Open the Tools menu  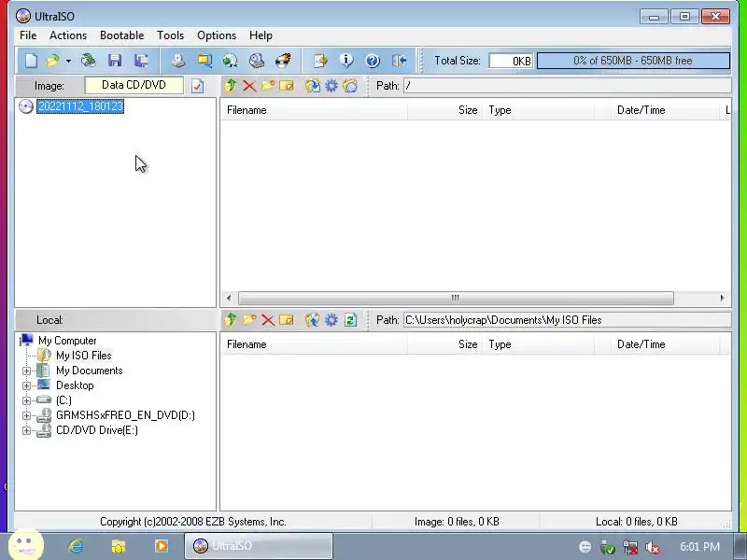171,35
